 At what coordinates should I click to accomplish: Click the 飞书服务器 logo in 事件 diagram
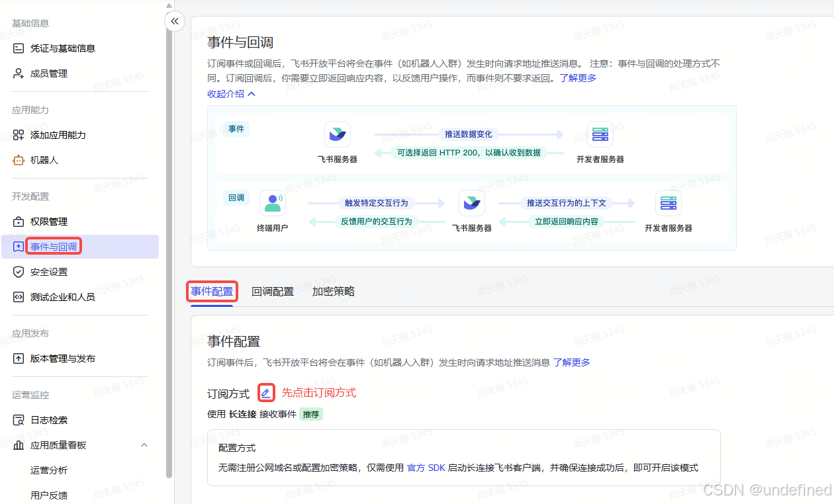338,134
